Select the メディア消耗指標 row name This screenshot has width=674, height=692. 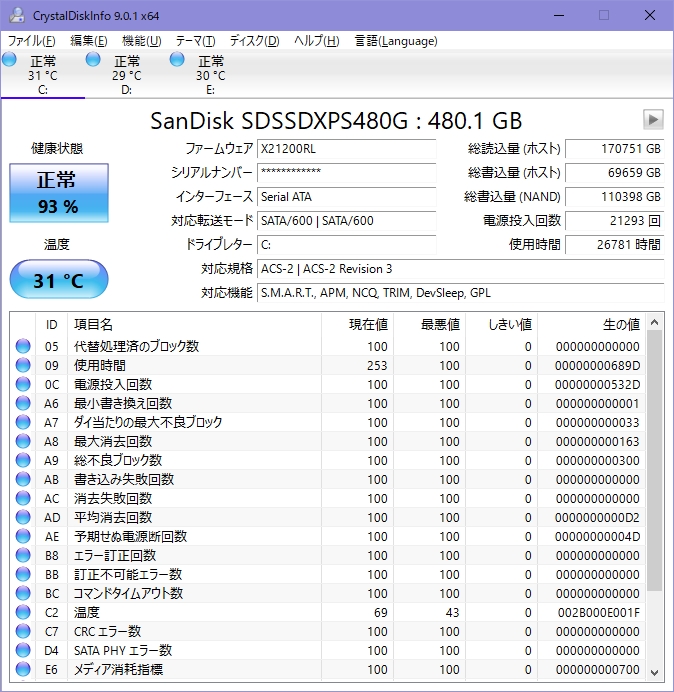(118, 669)
